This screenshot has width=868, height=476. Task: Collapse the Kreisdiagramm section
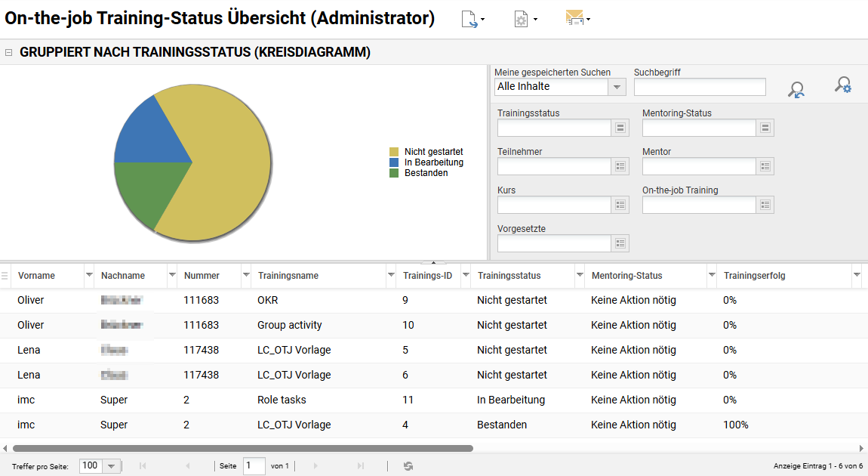(7, 52)
